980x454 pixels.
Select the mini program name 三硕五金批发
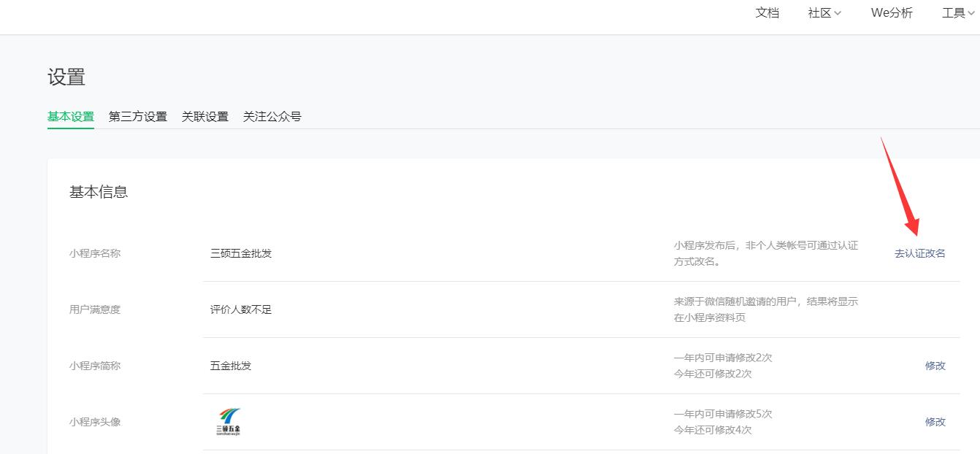[x=241, y=253]
